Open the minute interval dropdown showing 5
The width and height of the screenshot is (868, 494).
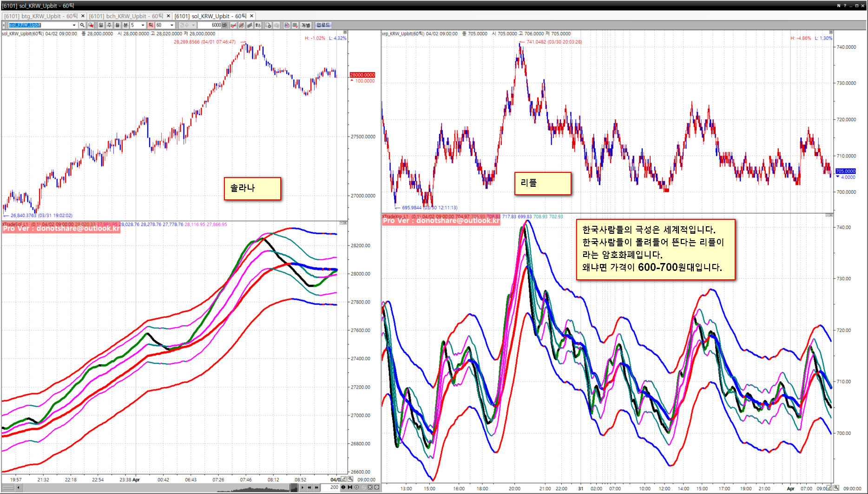pyautogui.click(x=143, y=25)
